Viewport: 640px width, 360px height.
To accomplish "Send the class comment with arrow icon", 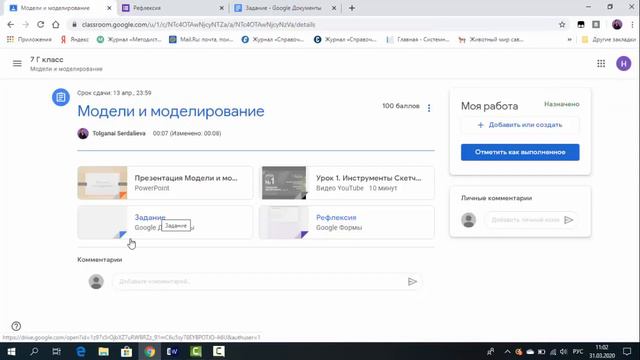I will (x=412, y=282).
